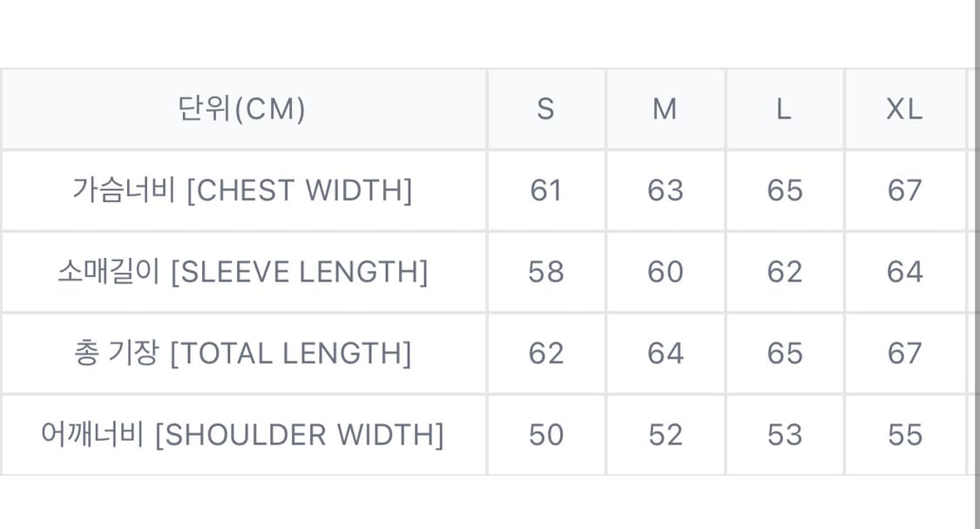
Task: Select the S size column header
Action: point(545,109)
